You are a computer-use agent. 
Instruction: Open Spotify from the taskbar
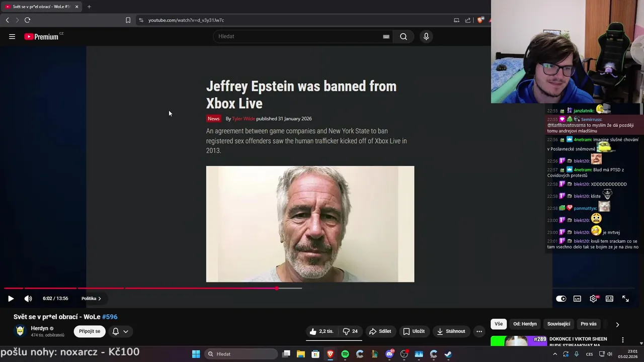(x=345, y=354)
